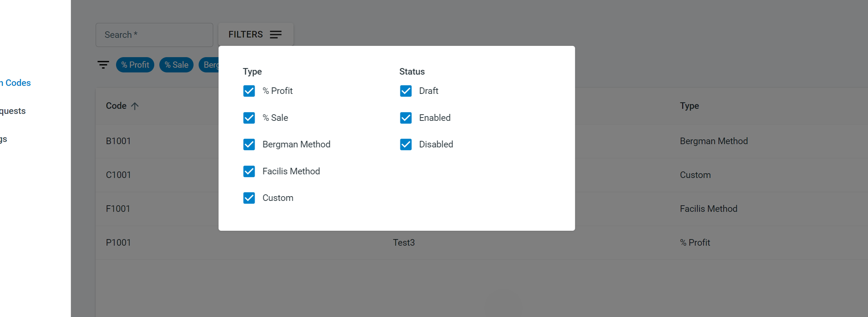The image size is (868, 317).
Task: Uncheck the % Profit type checkbox
Action: coord(249,91)
